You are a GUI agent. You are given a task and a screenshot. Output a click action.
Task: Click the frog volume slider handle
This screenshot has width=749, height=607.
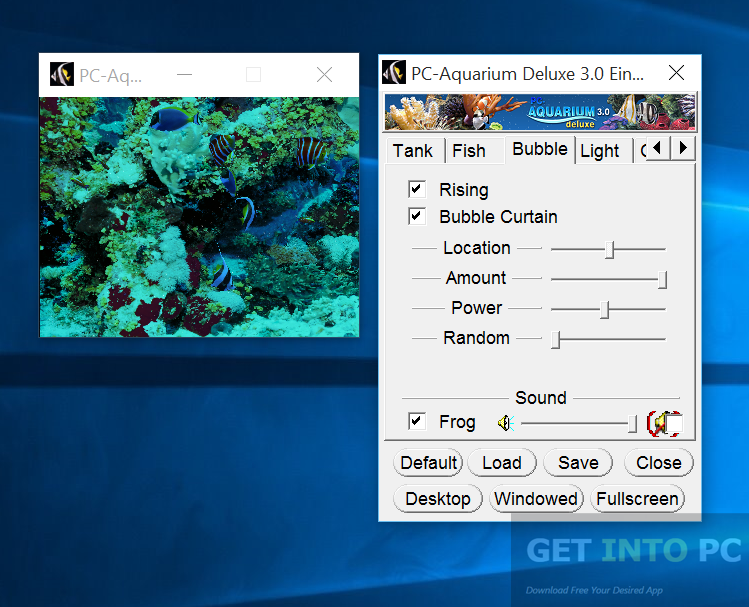click(x=632, y=424)
